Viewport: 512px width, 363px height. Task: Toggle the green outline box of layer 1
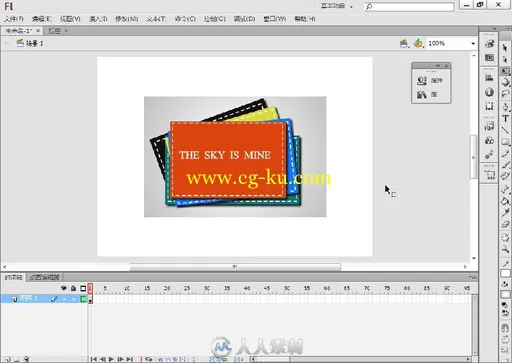click(83, 299)
